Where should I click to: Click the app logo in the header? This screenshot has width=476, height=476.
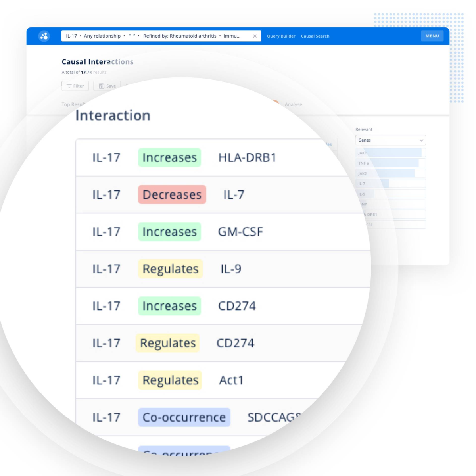tap(44, 36)
